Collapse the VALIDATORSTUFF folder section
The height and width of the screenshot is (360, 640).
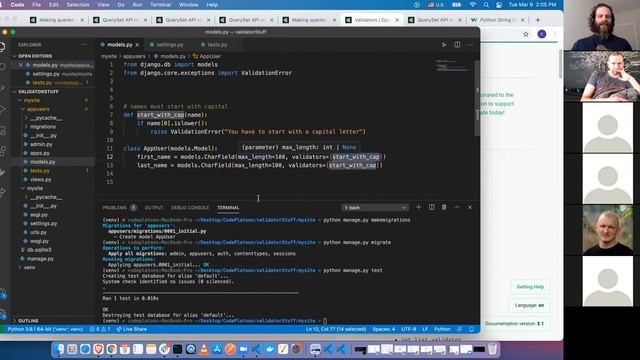[x=38, y=91]
